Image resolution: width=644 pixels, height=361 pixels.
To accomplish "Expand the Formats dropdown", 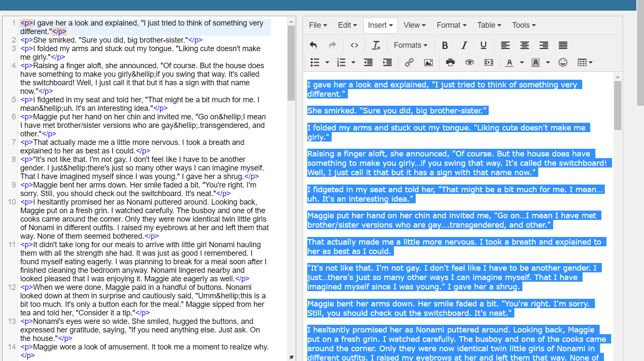I will [x=410, y=45].
